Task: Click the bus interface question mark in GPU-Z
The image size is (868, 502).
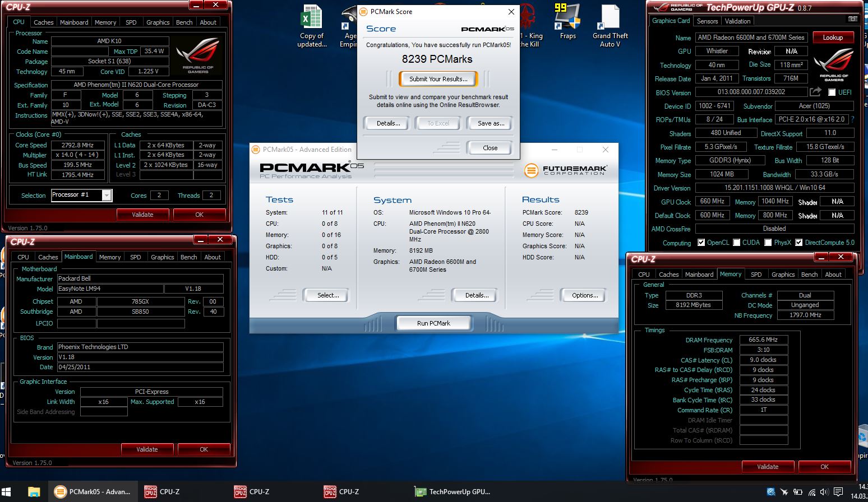Action: (853, 119)
